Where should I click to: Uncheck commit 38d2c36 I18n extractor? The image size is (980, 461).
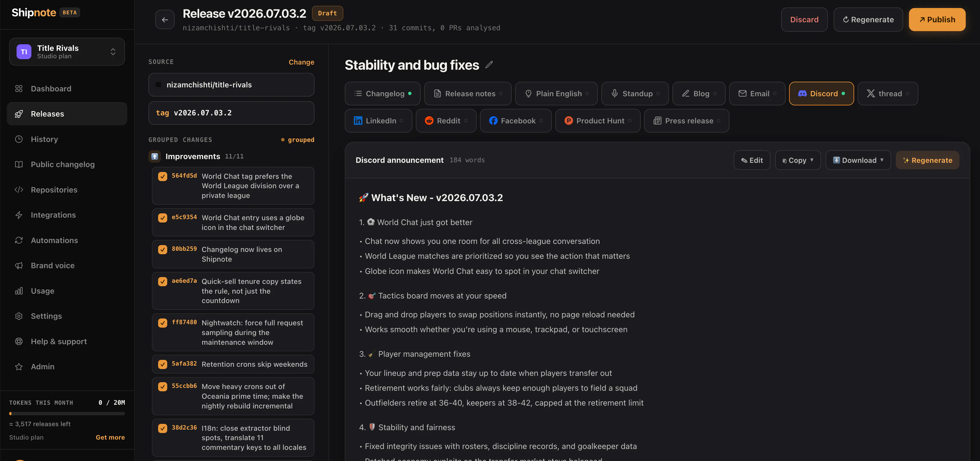[162, 429]
